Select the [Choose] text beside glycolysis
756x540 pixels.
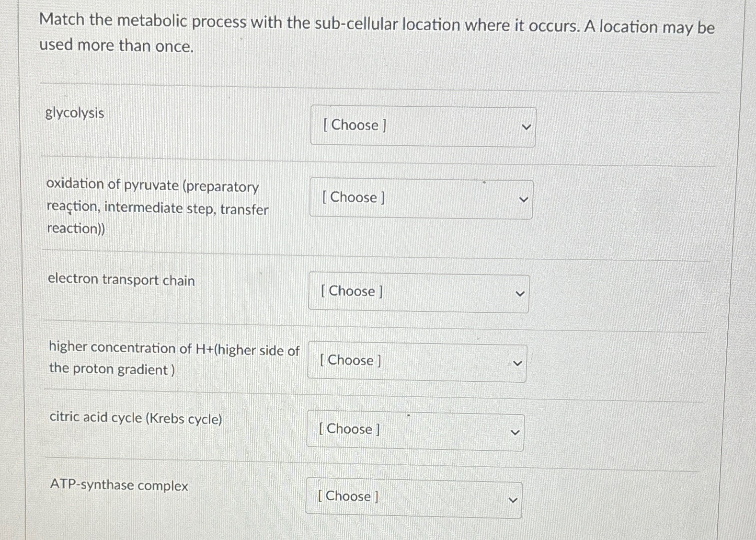[x=355, y=126]
